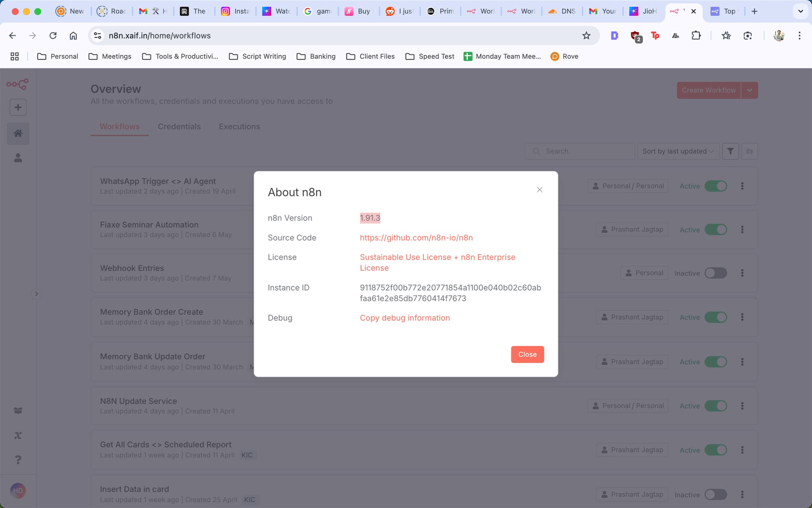Click the workflow Search input field
Viewport: 812px width, 508px height.
tap(580, 151)
